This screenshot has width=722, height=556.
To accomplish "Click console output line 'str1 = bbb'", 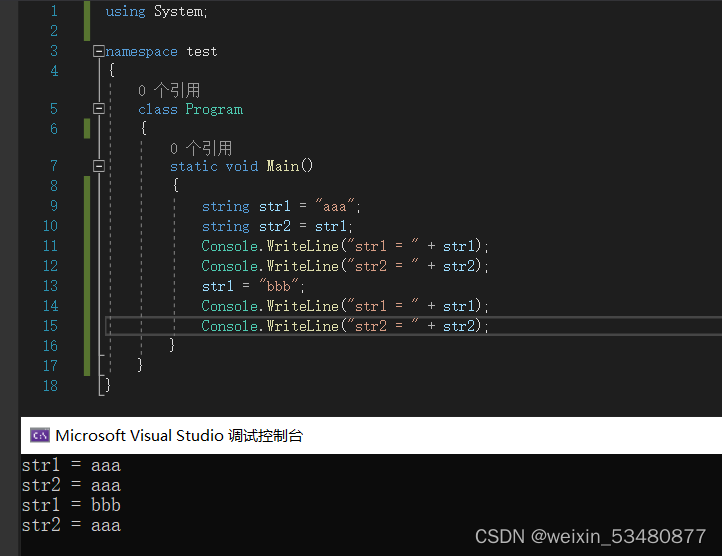I will click(71, 505).
